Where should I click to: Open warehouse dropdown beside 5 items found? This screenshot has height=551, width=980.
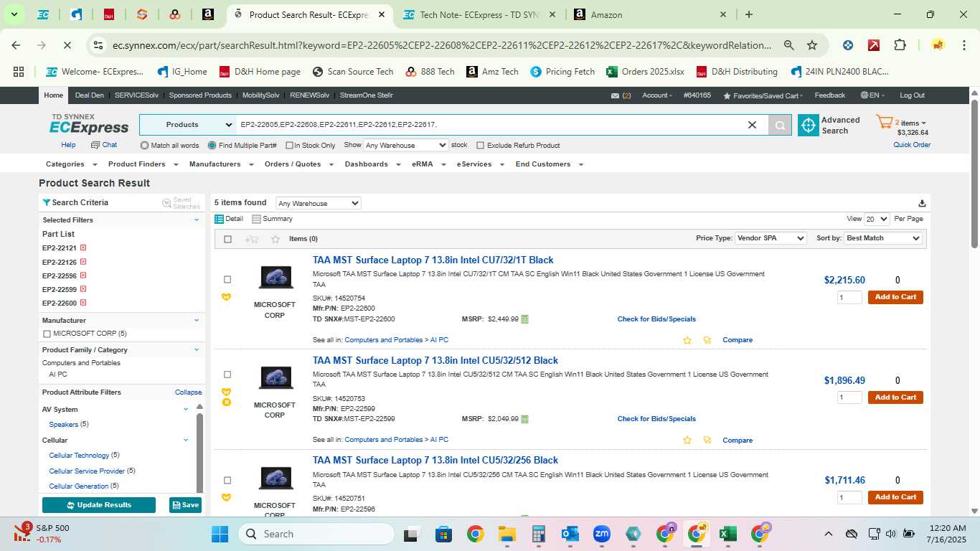coord(318,204)
